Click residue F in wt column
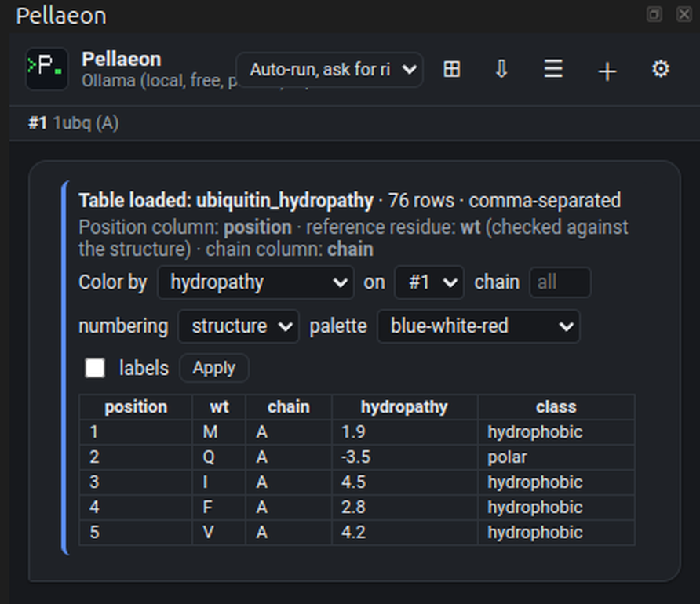The height and width of the screenshot is (604, 700). (208, 508)
